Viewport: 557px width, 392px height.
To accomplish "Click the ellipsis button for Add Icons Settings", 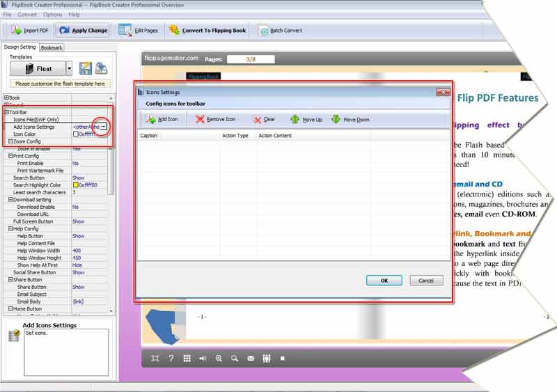I will [103, 127].
